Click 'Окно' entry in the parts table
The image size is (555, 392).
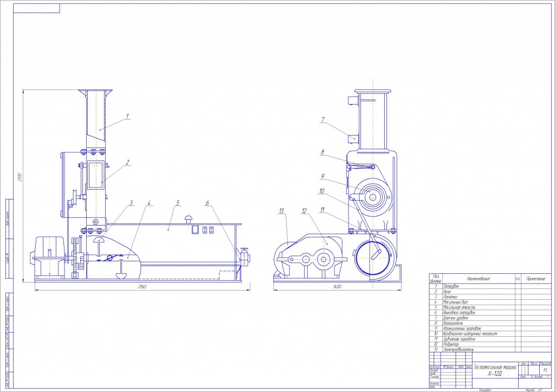447,292
